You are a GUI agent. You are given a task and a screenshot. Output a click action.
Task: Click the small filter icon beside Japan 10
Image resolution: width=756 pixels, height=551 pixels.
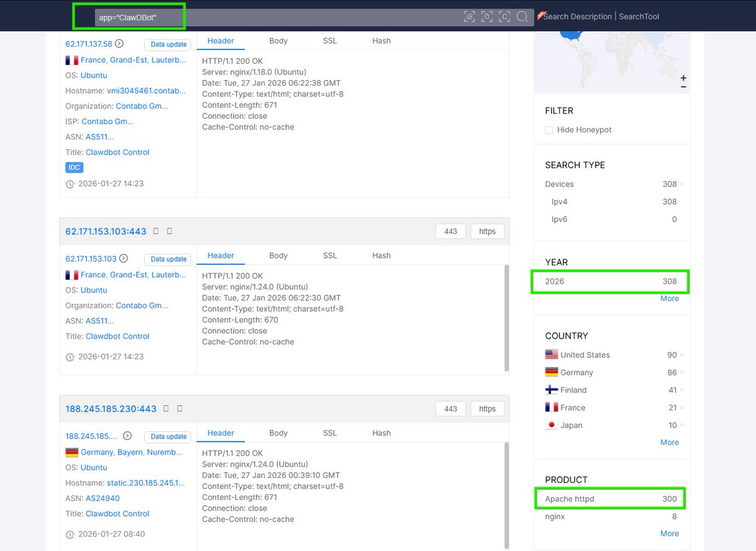coord(682,426)
